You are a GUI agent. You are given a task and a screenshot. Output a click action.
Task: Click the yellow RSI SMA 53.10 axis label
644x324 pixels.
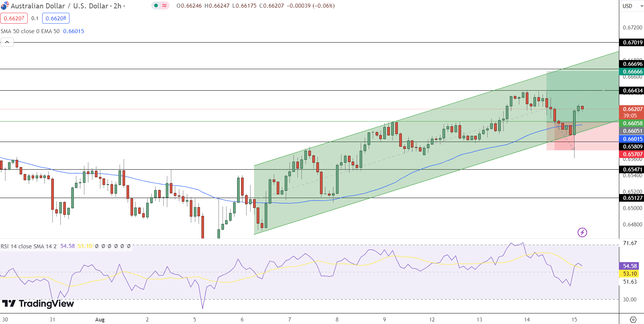tap(629, 274)
